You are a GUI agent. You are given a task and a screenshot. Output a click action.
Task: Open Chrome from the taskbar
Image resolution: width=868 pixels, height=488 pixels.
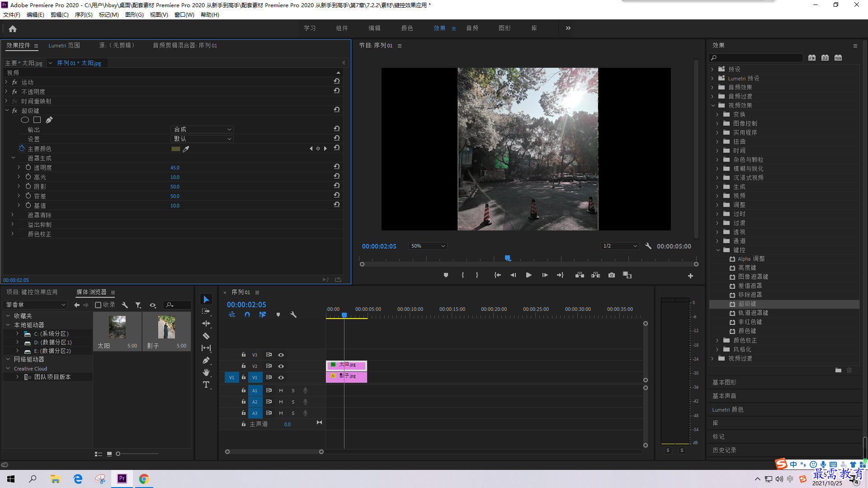pyautogui.click(x=144, y=479)
